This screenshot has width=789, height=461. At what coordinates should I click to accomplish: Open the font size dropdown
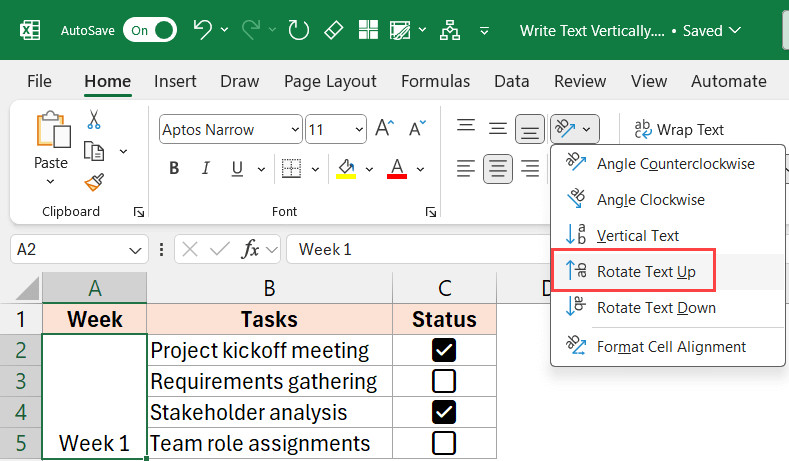point(358,129)
